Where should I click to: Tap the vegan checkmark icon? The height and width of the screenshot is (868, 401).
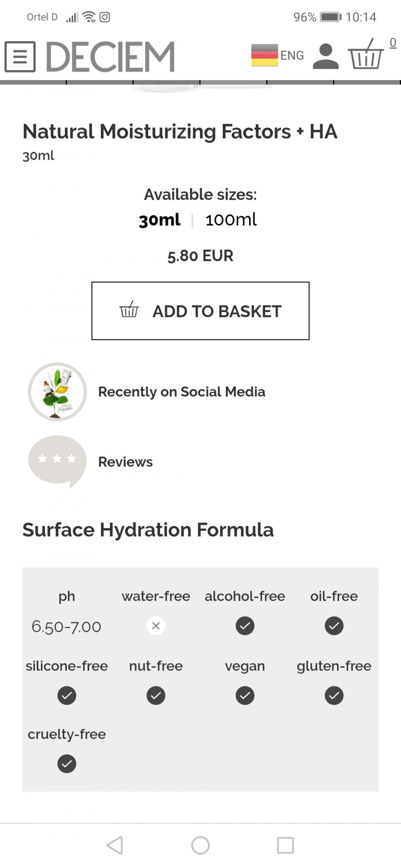click(245, 696)
